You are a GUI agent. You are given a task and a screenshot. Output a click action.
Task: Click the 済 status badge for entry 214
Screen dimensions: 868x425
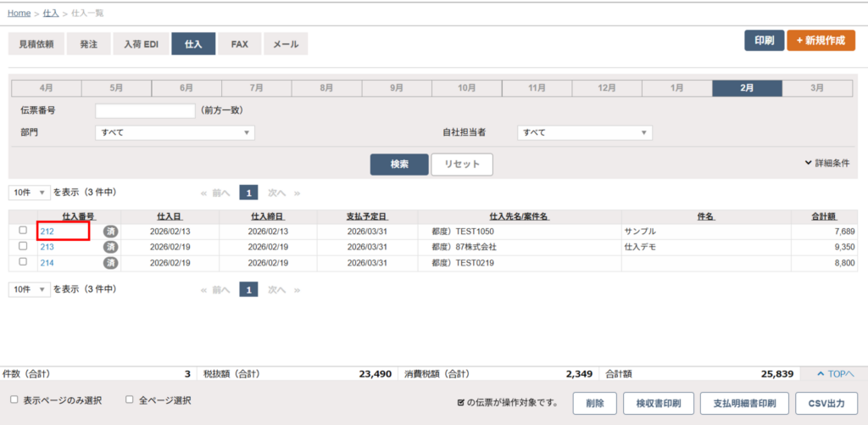point(110,263)
